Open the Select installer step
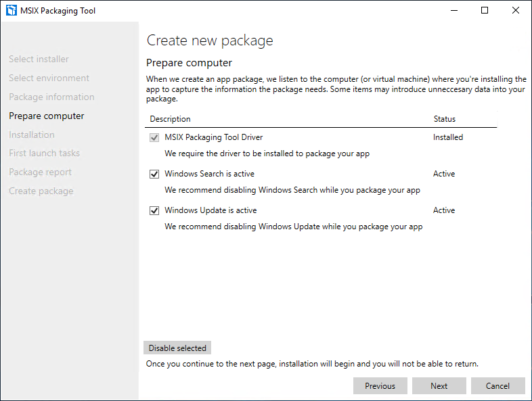532x401 pixels. click(x=39, y=59)
